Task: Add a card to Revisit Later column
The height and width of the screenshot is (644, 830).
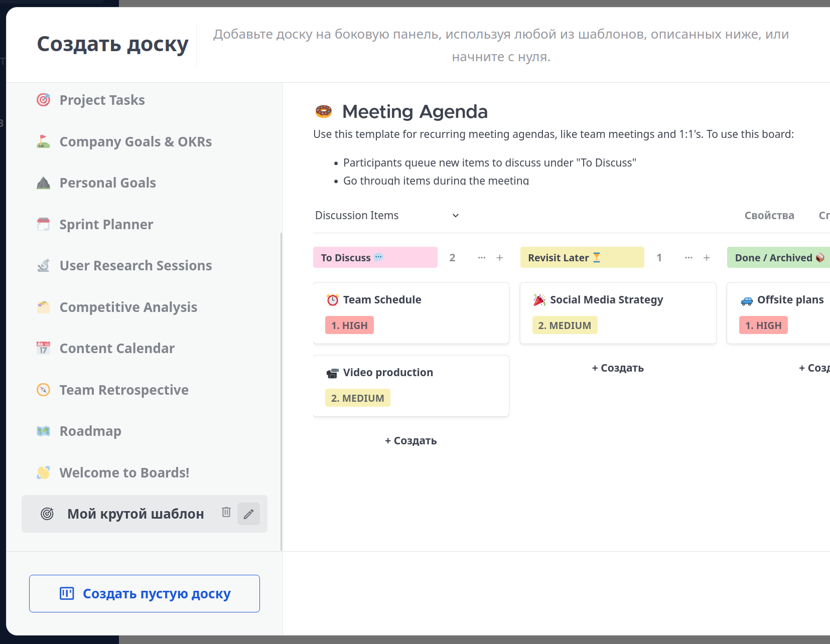Action: [x=707, y=258]
